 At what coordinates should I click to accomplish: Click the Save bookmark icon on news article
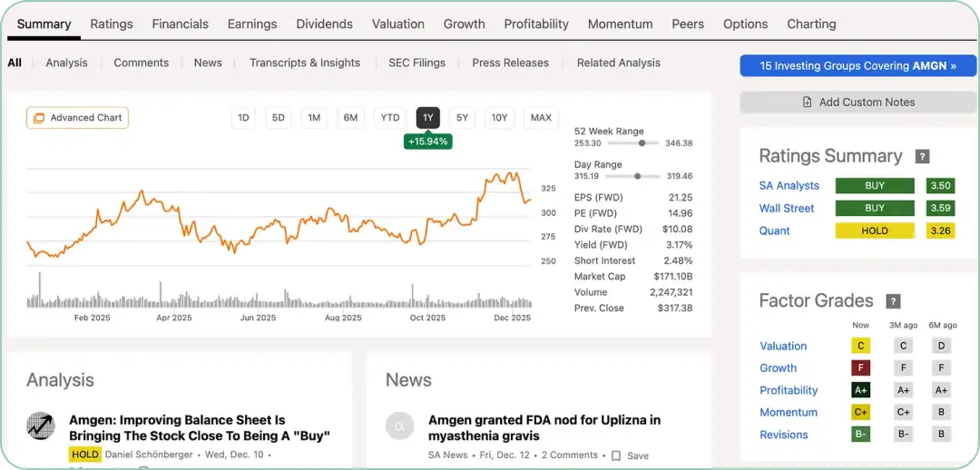coord(615,455)
